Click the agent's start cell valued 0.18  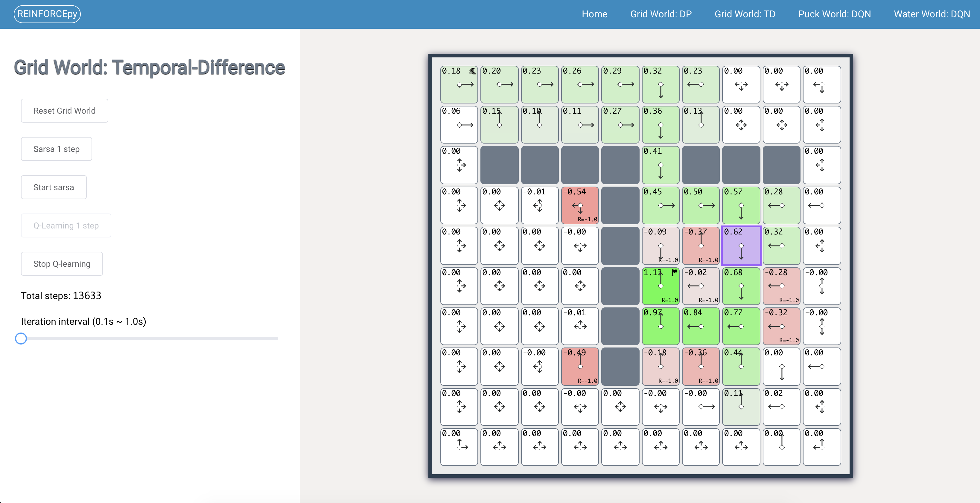pos(459,84)
